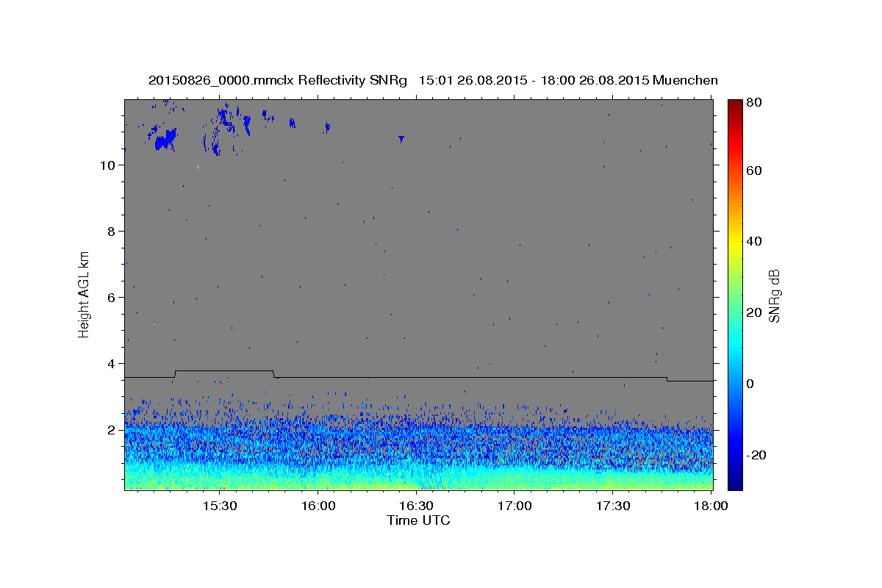Click the height tick label 10
882x588 pixels.
108,165
